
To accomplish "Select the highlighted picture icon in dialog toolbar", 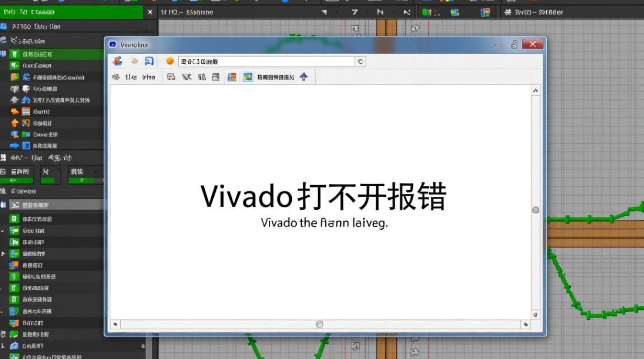I will pyautogui.click(x=248, y=77).
